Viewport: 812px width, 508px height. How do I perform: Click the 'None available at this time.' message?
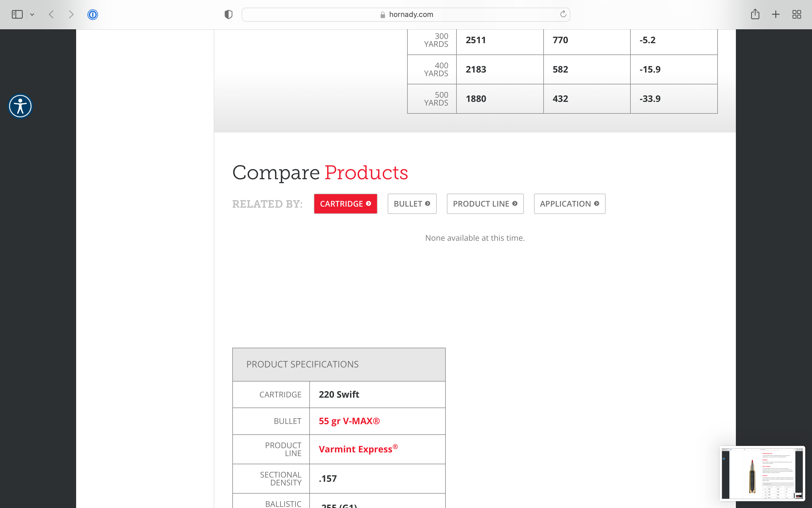475,238
